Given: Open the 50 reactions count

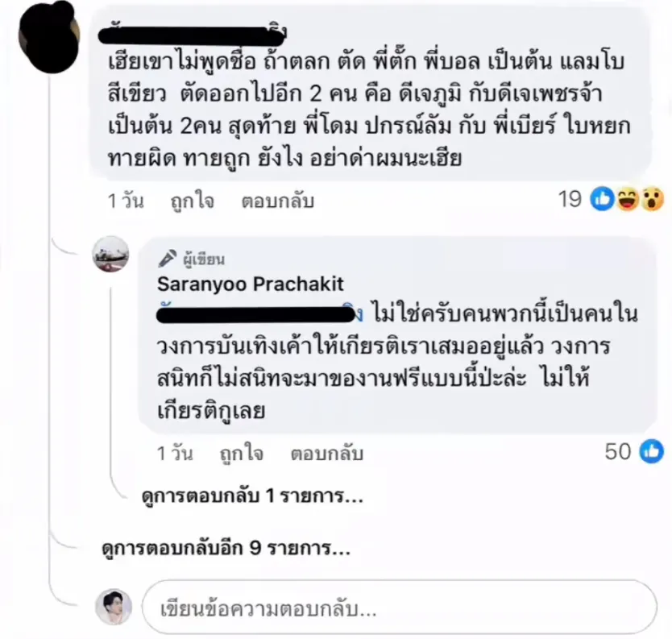Looking at the screenshot, I should pos(618,452).
